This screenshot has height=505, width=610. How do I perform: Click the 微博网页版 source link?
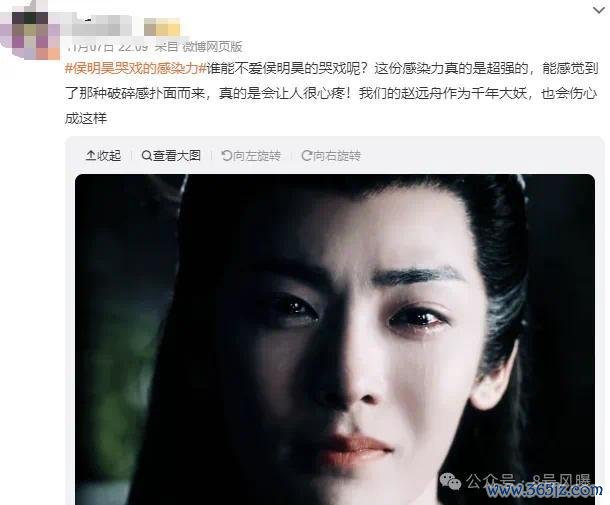pos(212,47)
